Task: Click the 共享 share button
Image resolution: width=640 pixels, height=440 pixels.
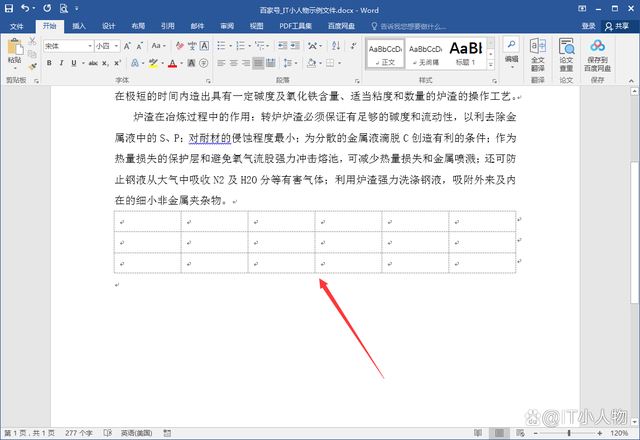Action: pos(617,26)
